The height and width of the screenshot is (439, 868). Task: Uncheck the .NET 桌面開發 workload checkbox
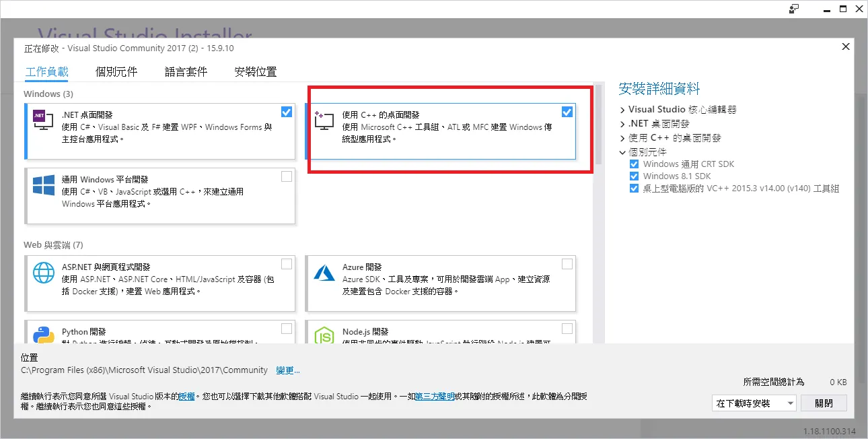point(287,112)
